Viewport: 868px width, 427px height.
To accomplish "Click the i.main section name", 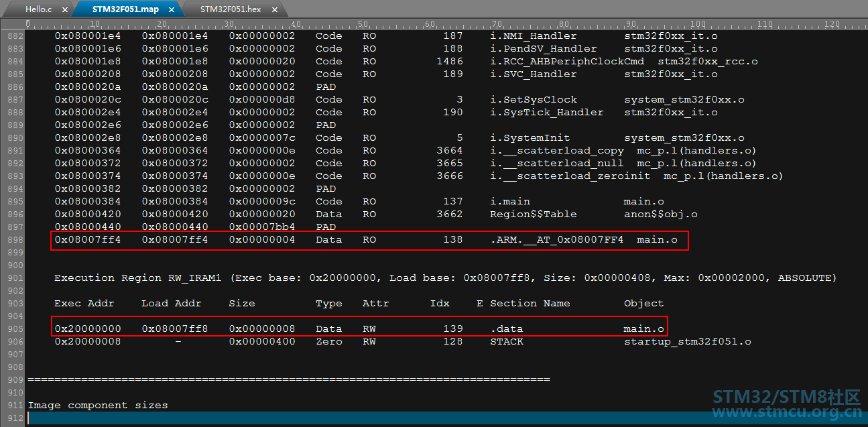I will (x=510, y=202).
